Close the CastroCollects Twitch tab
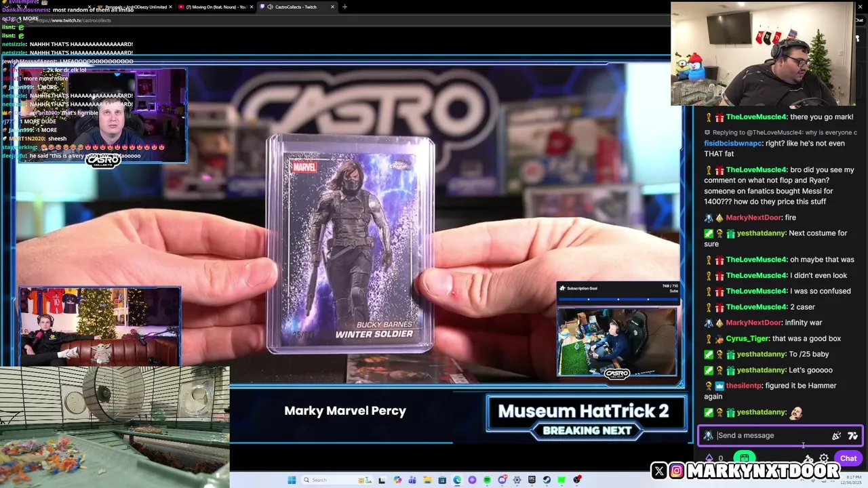 332,7
